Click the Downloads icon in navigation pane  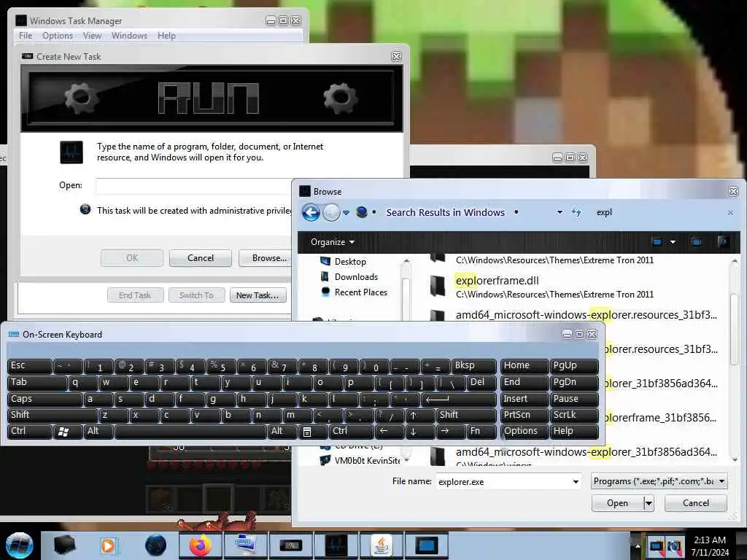[325, 276]
